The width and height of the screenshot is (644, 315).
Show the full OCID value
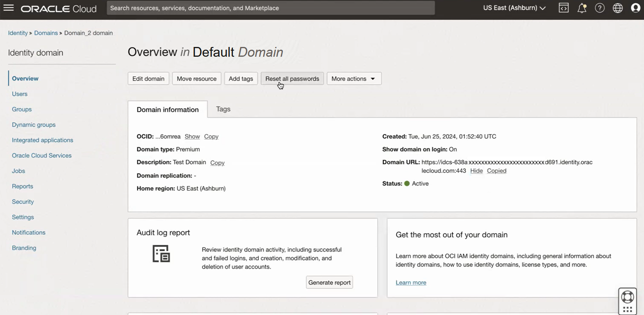(192, 137)
